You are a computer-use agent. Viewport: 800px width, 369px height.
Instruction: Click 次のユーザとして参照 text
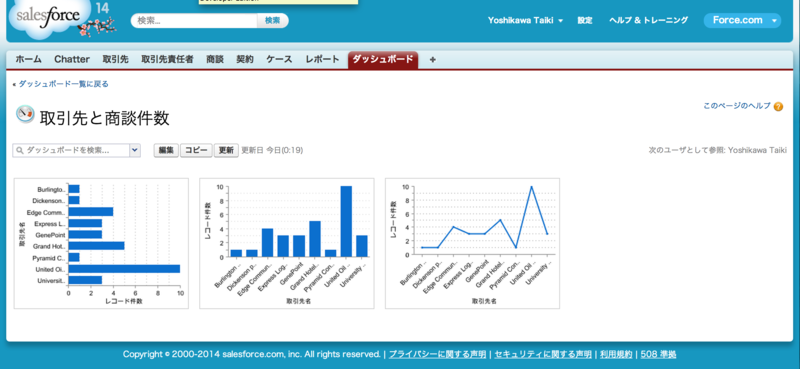(x=717, y=151)
